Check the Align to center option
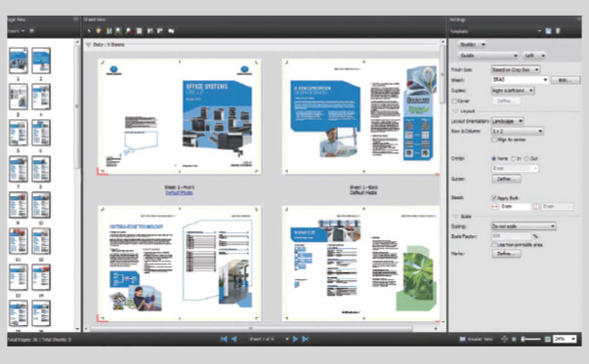Image resolution: width=589 pixels, height=364 pixels. (x=494, y=140)
